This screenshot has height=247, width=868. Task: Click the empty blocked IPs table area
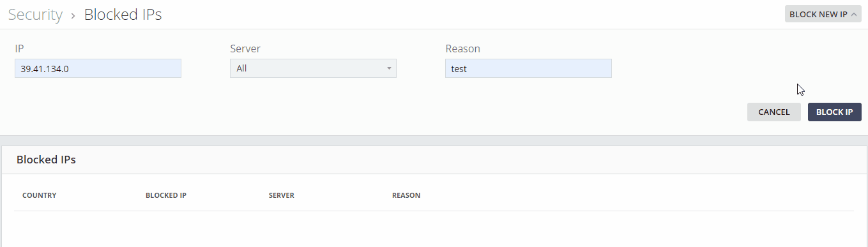(x=434, y=228)
